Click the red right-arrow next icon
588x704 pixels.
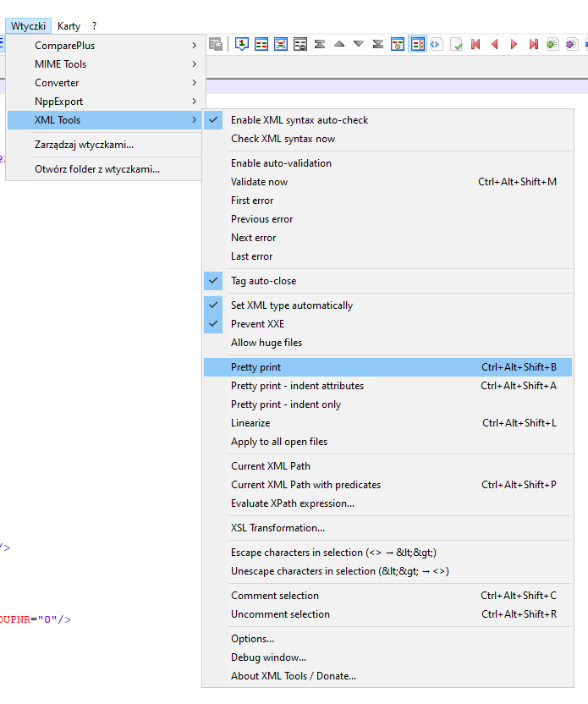click(x=514, y=44)
